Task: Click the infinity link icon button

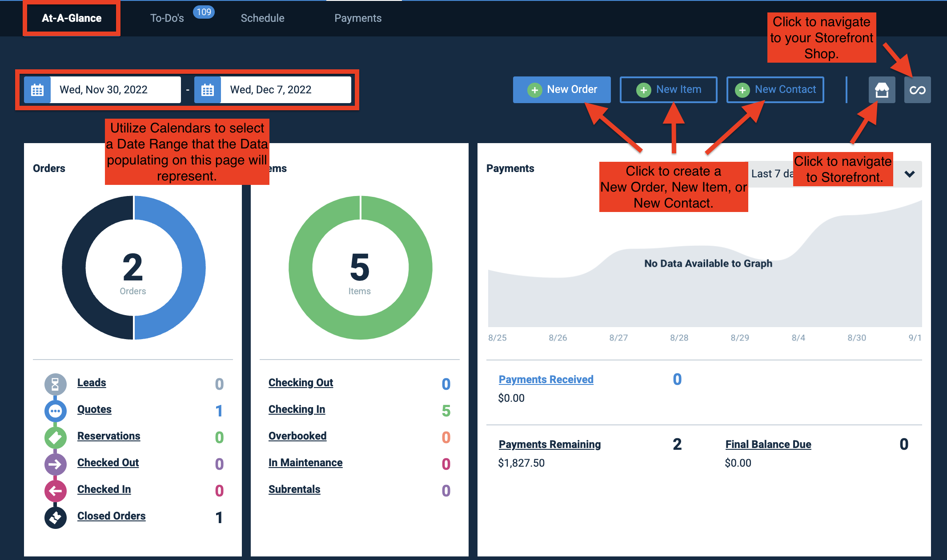Action: click(917, 90)
